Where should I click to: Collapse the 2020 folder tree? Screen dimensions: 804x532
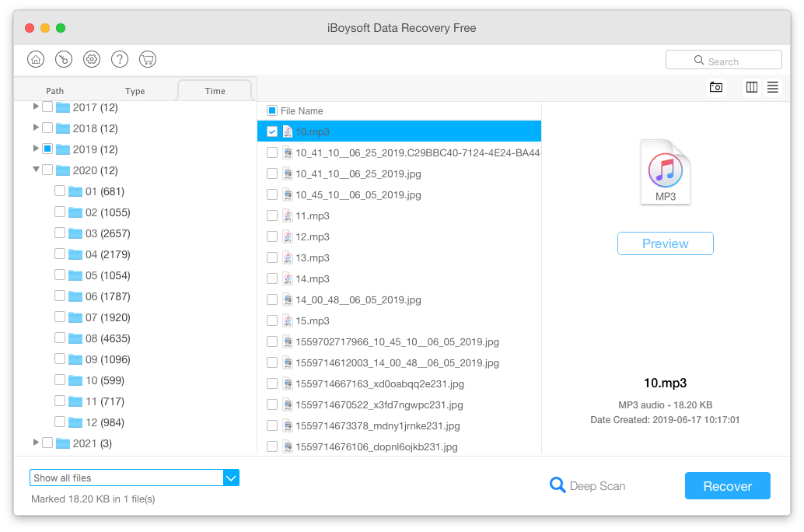[x=36, y=170]
